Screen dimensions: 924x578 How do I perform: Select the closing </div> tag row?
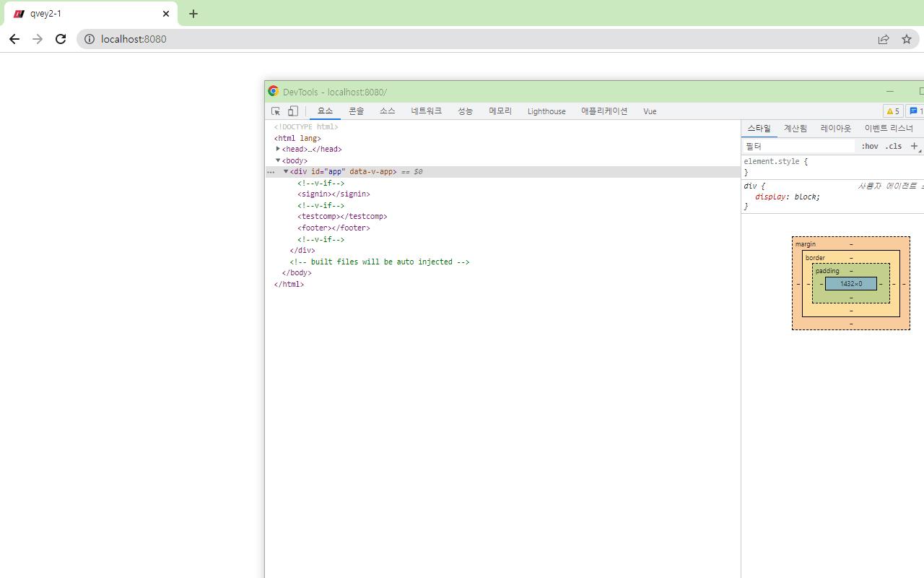[x=503, y=251]
